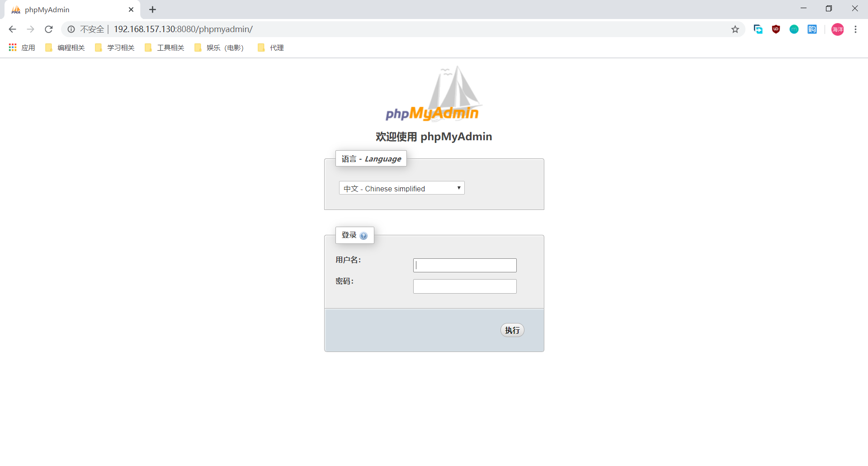Click the 欢迎使用 phpMyAdmin heading
The width and height of the screenshot is (868, 466).
point(434,137)
